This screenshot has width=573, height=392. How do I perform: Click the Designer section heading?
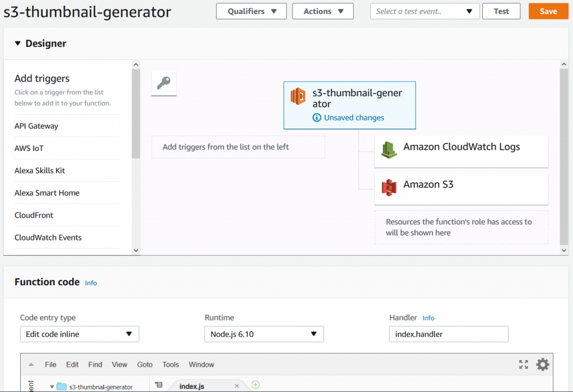tap(46, 44)
